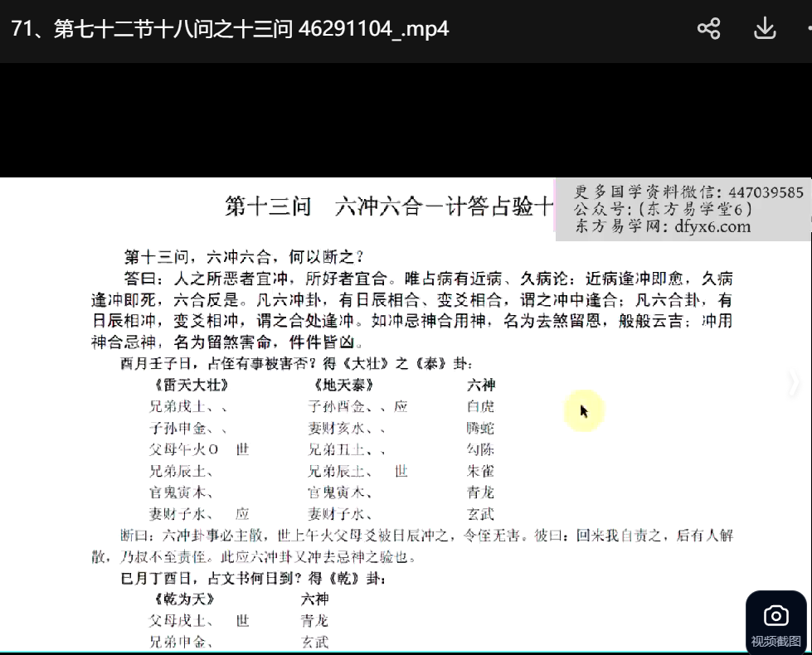
Task: Click the 白虎 entry under 六神
Action: [480, 407]
